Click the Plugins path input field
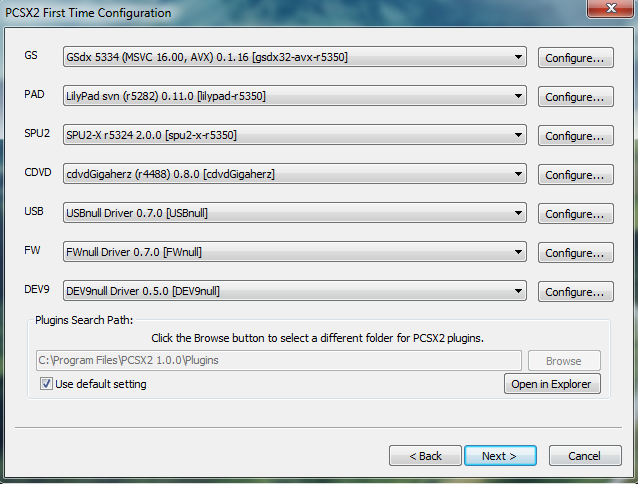Screen dimensions: 638x484 tap(279, 360)
